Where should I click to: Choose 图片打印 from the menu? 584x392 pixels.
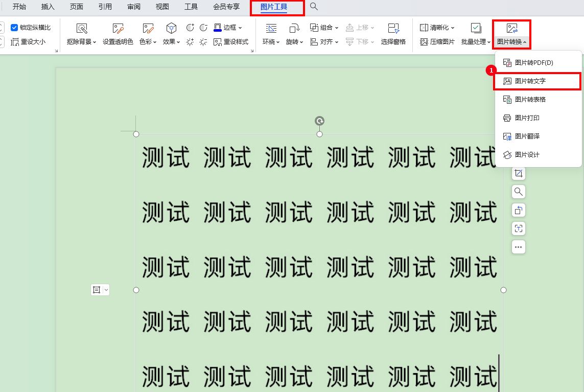point(538,118)
